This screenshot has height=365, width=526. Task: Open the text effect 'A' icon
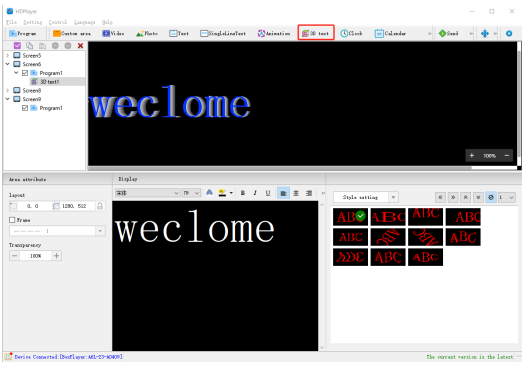pyautogui.click(x=209, y=193)
